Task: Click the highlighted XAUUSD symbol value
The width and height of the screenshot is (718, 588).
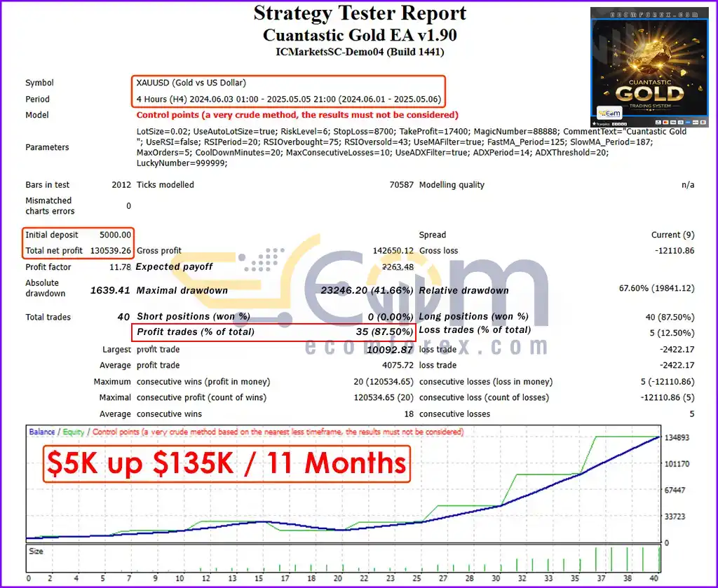Action: click(191, 83)
